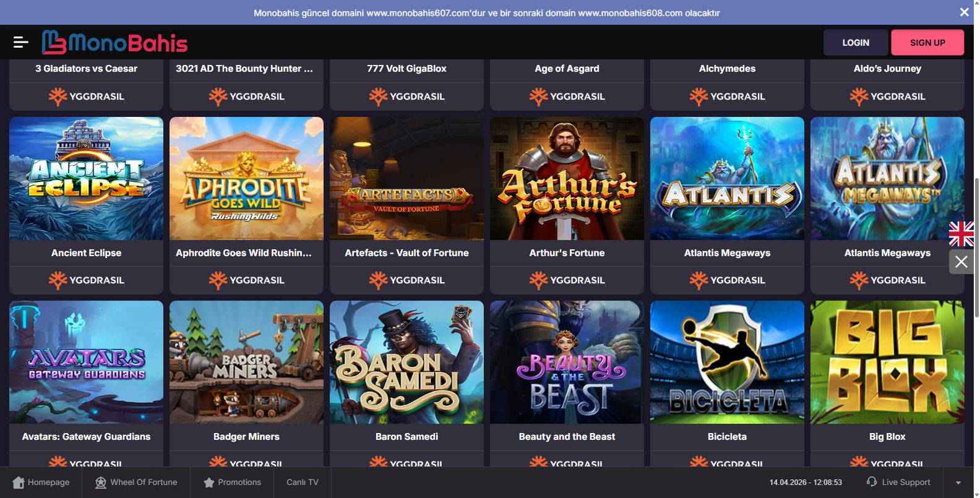Select the 'Arthur's Fortune' title text
The width and height of the screenshot is (980, 498).
[x=567, y=253]
